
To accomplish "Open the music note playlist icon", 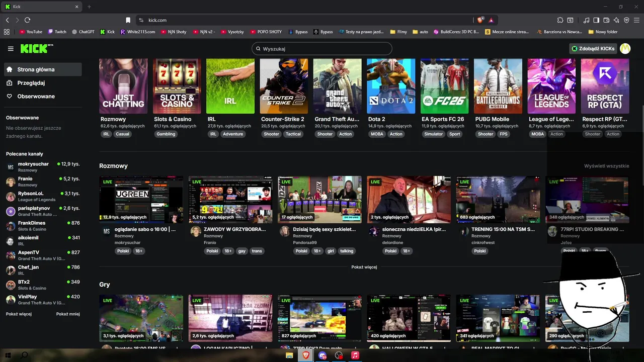I will (586, 20).
